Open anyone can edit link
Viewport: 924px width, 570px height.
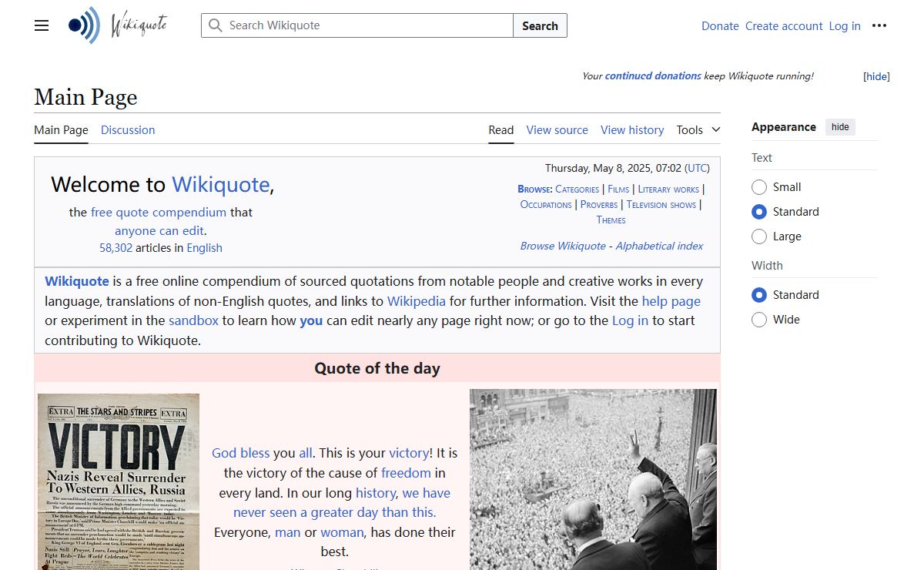click(159, 231)
